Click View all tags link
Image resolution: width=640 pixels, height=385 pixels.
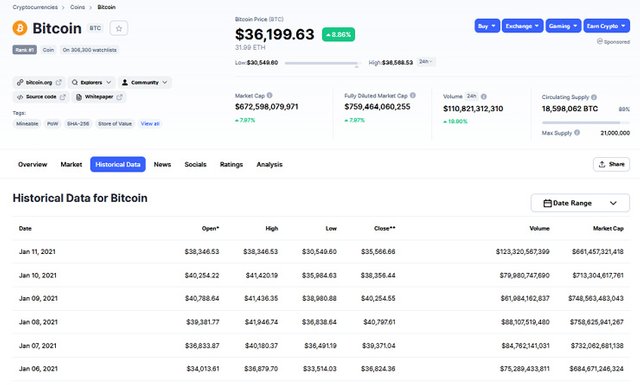[x=150, y=123]
